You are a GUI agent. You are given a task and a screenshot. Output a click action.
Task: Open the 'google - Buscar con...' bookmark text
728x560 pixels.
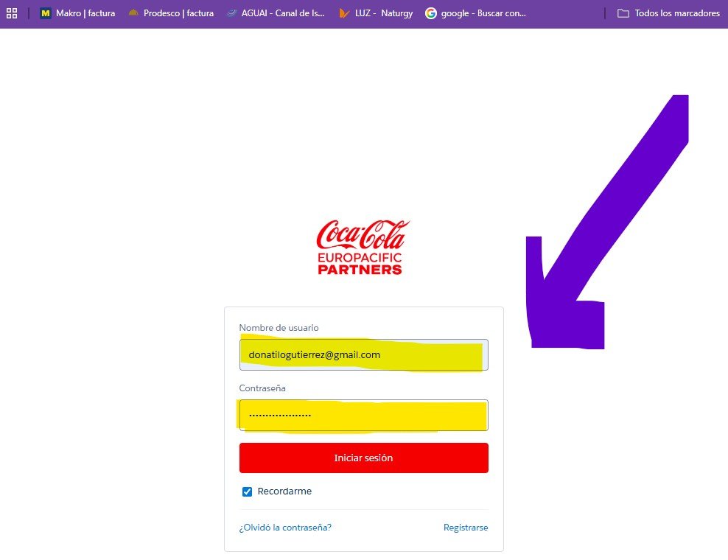(x=483, y=13)
